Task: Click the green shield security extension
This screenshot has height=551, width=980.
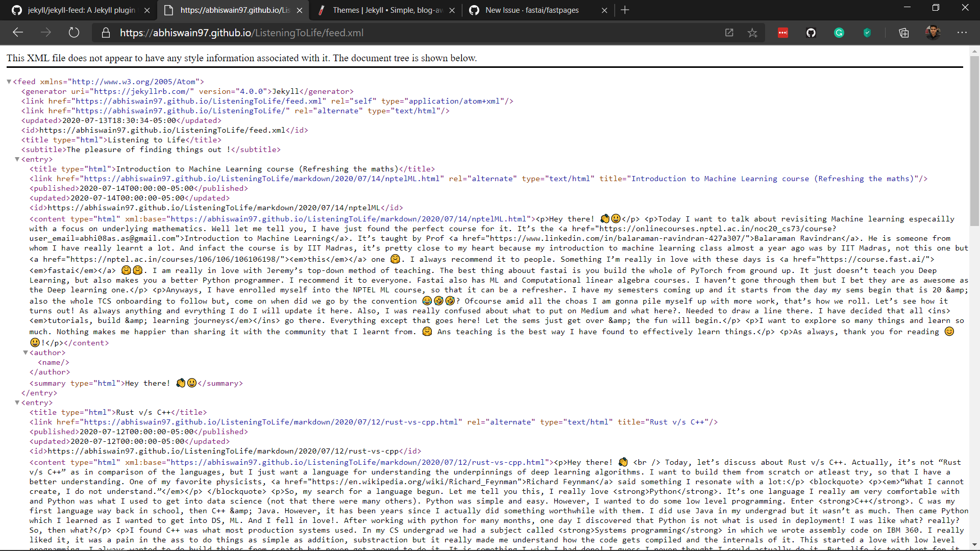Action: 867,32
